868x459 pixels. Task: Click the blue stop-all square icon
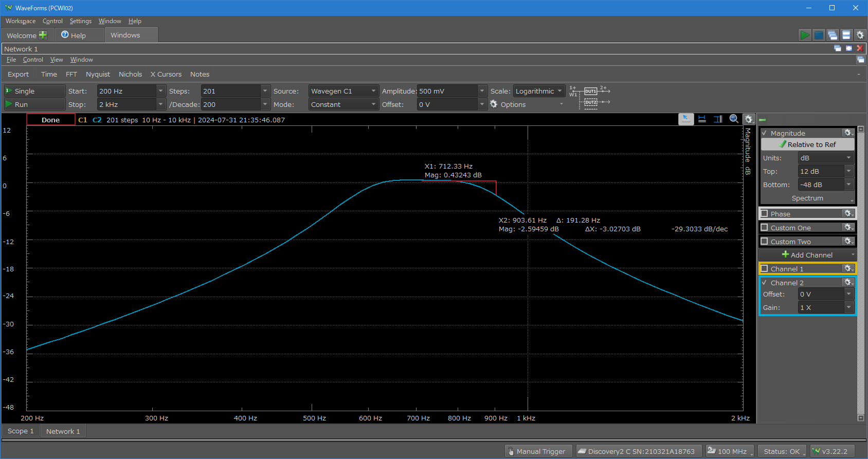819,35
